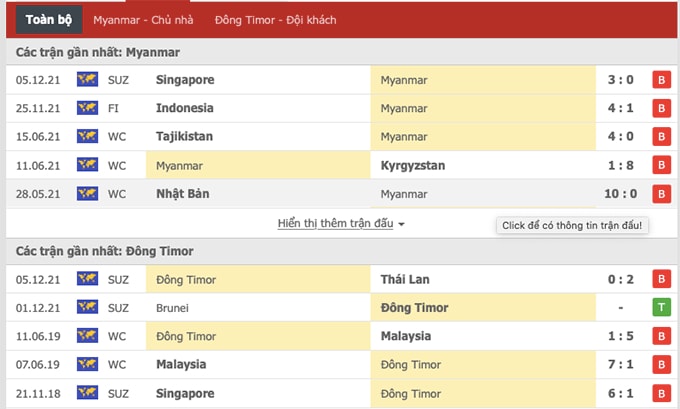Click the 10 : 0 score
This screenshot has width=680, height=409.
621,194
